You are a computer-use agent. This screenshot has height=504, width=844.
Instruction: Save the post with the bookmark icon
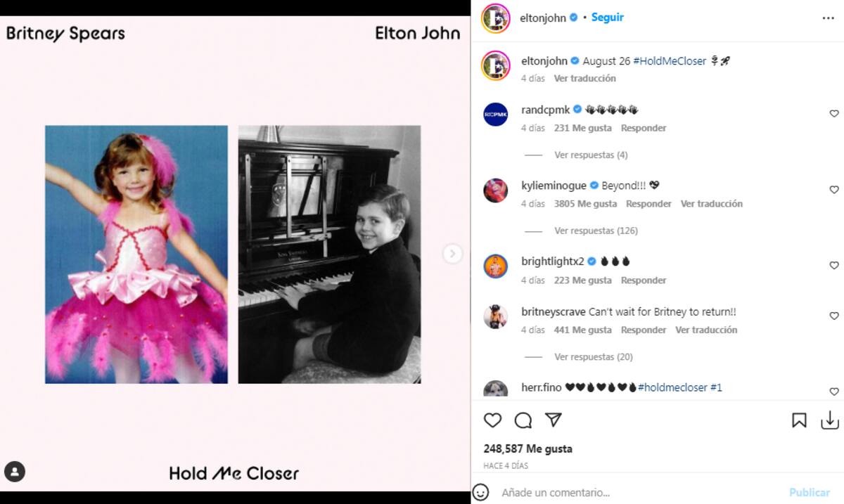pyautogui.click(x=799, y=420)
